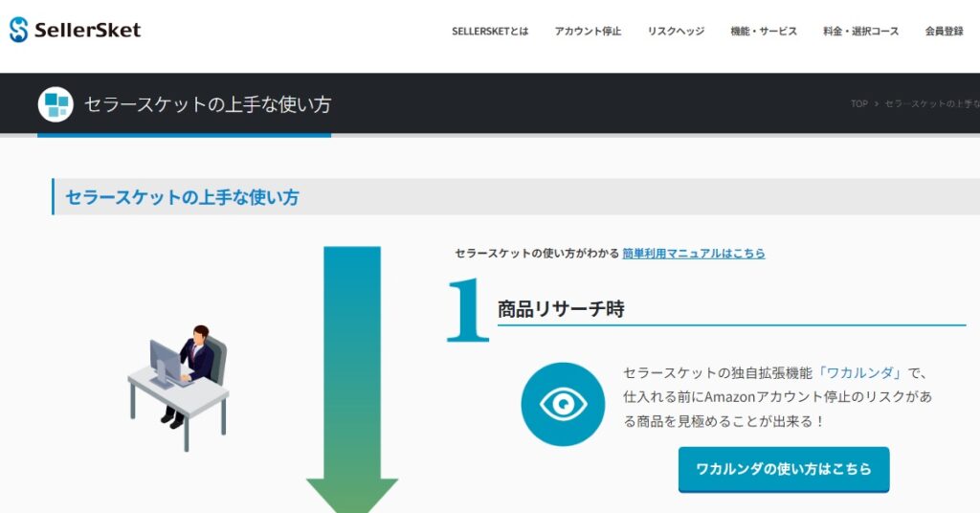Click the ワカルンダの使い方はこちら button
The height and width of the screenshot is (513, 980).
click(x=784, y=469)
